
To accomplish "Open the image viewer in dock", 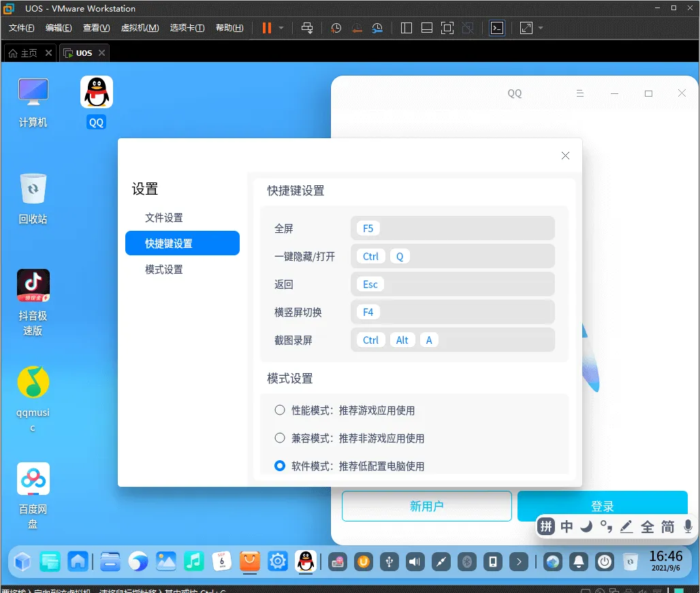I will 165,562.
